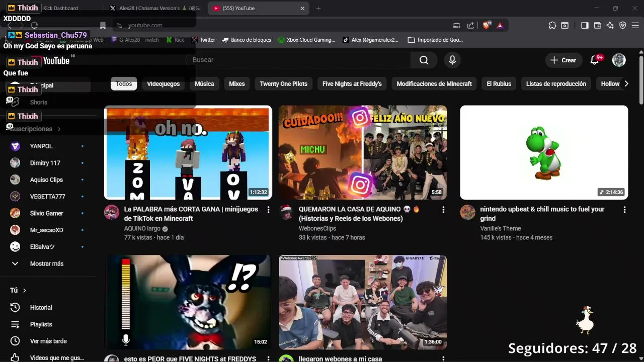The width and height of the screenshot is (644, 362).
Task: Open the new tab plus button
Action: point(318,8)
